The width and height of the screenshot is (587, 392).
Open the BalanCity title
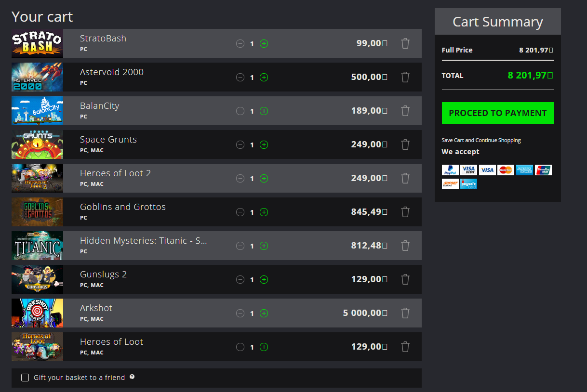[100, 106]
